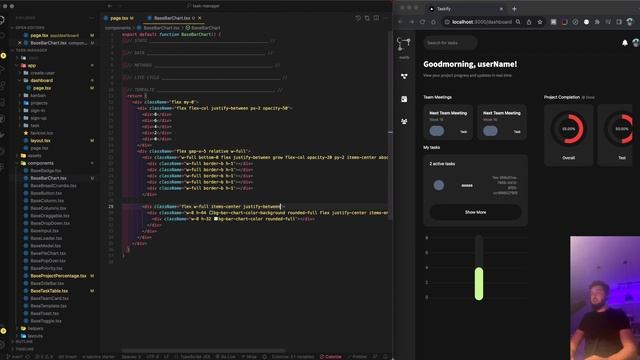640x360 pixels.
Task: Click the browser back arrow
Action: [x=400, y=22]
